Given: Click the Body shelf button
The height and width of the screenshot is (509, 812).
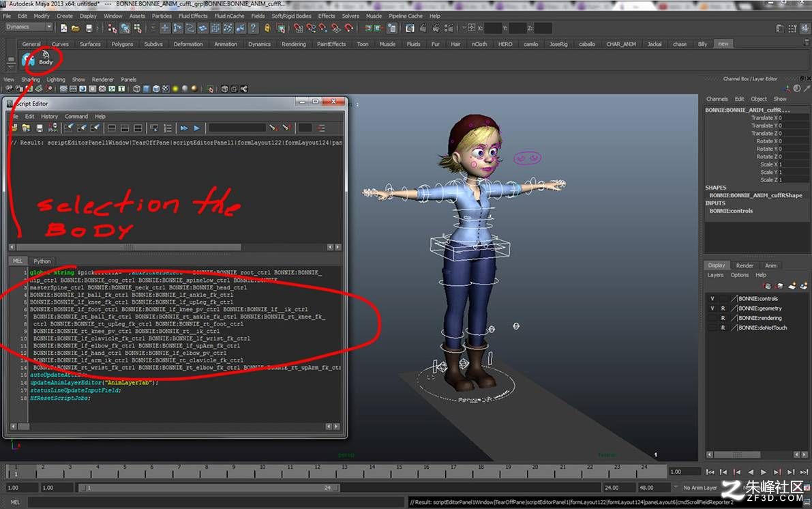Looking at the screenshot, I should (46, 59).
